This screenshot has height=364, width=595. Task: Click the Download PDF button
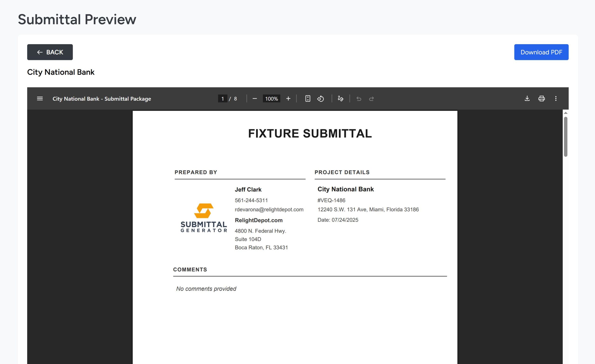541,52
